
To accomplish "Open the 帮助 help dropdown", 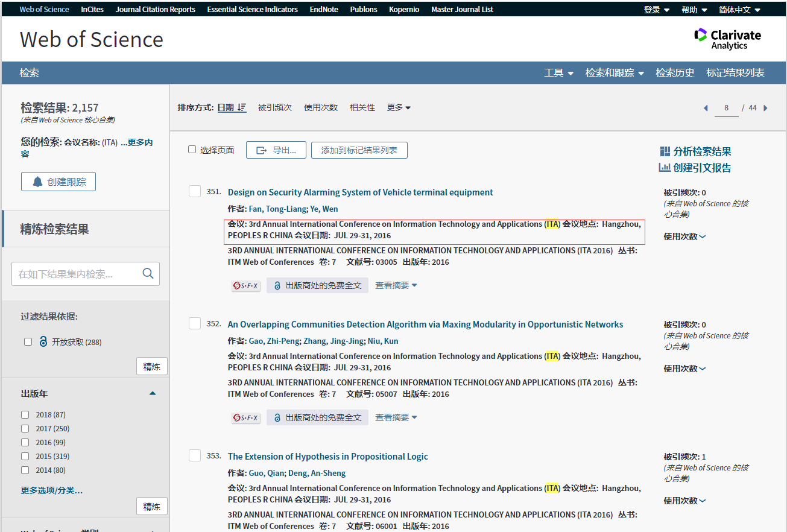I will [x=694, y=10].
